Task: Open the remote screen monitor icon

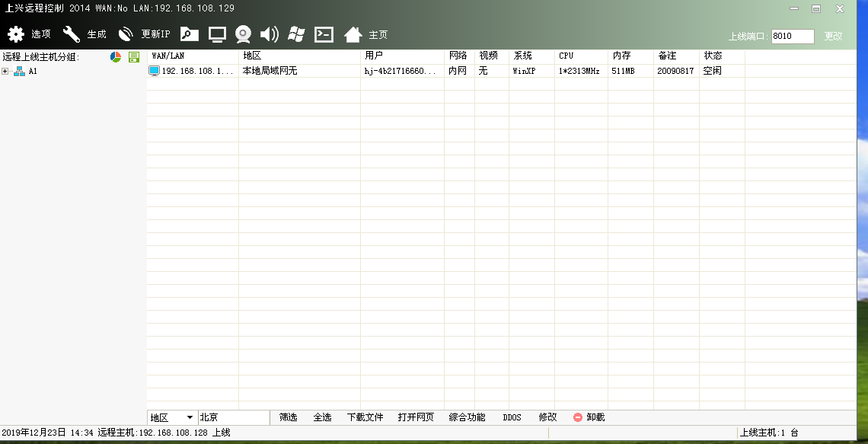Action: point(217,34)
